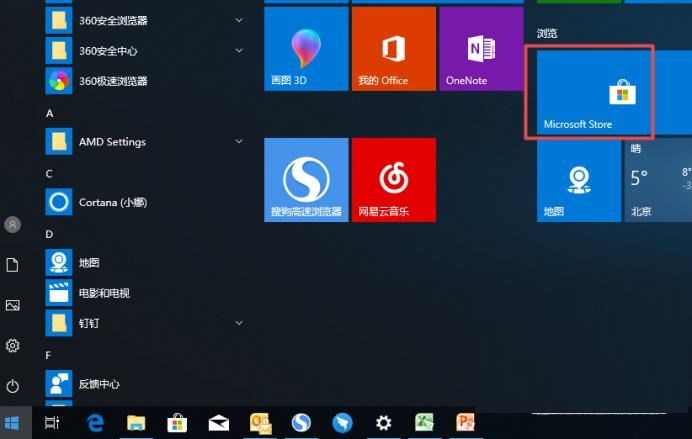Select Cortana (小娜) from app list
This screenshot has height=439, width=692.
111,202
